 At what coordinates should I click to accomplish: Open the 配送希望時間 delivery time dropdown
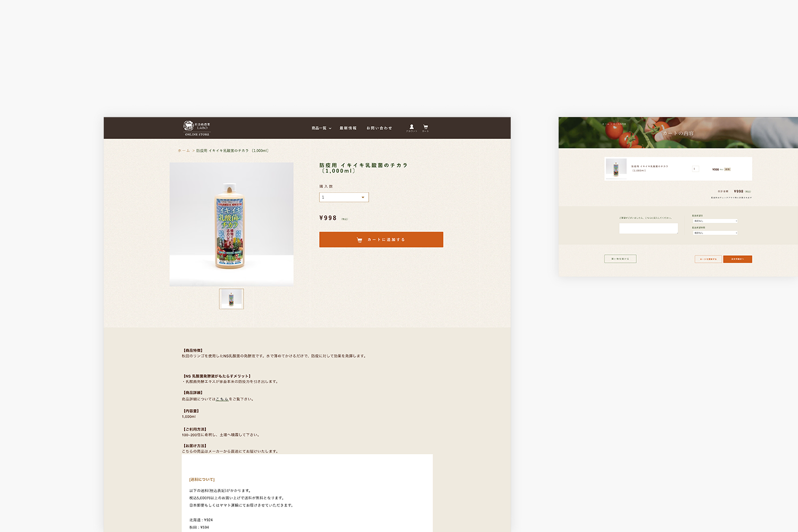[715, 232]
